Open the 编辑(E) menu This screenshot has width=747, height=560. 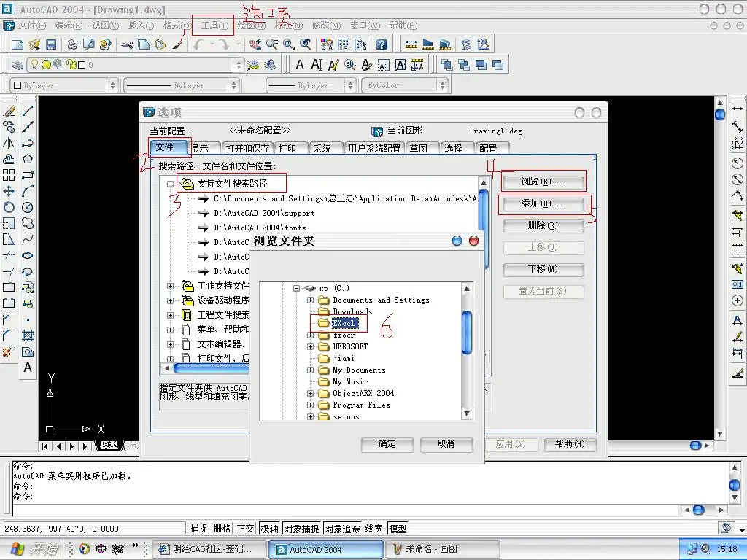pos(69,26)
